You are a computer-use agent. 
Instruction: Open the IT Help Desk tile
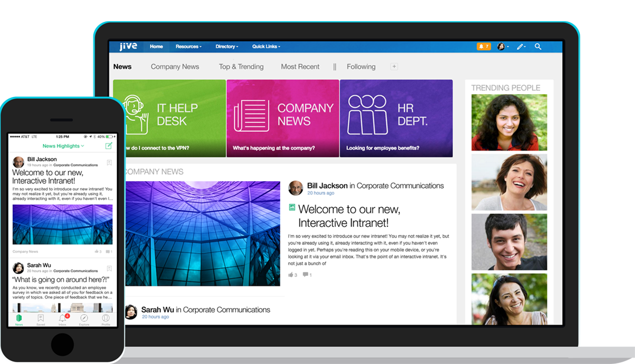click(169, 118)
